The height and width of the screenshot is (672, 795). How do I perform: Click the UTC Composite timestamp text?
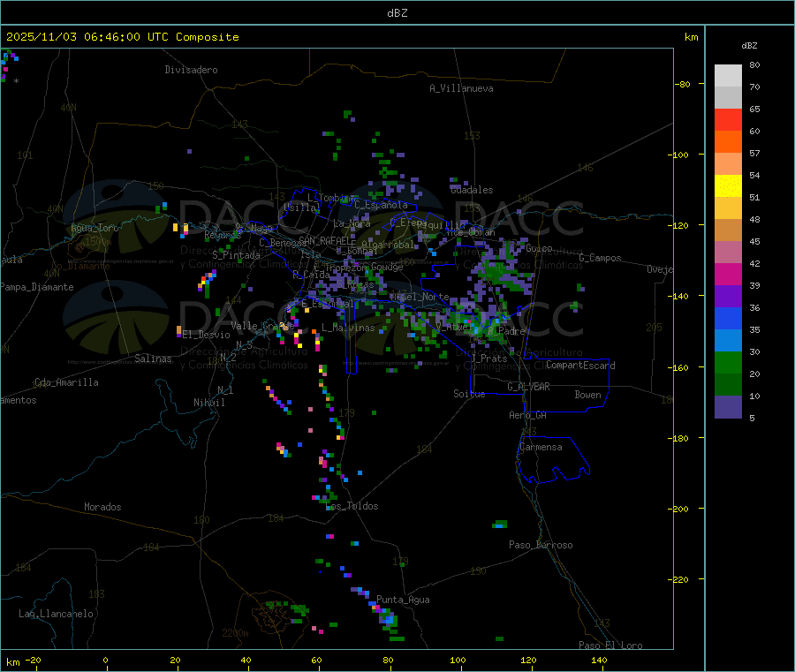point(123,37)
